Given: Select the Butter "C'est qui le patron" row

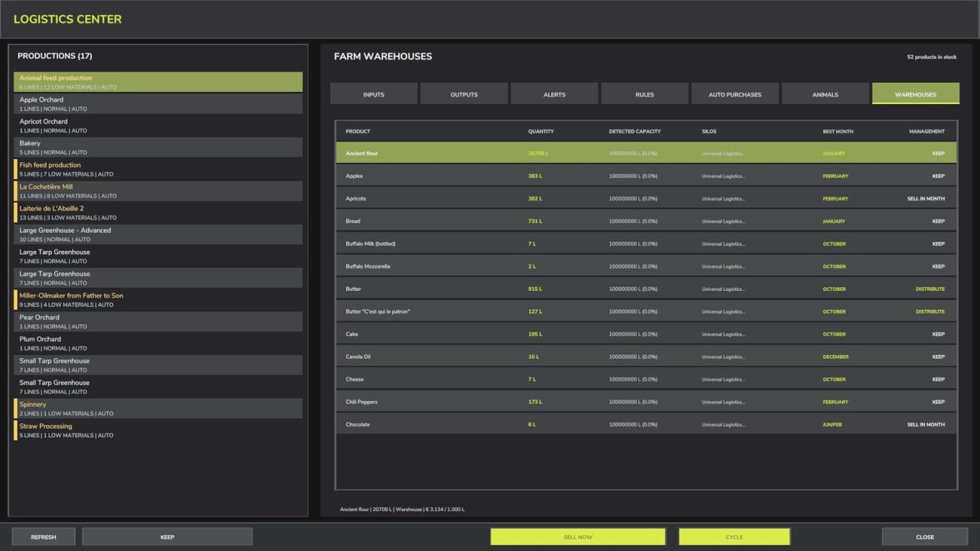Looking at the screenshot, I should [x=646, y=311].
